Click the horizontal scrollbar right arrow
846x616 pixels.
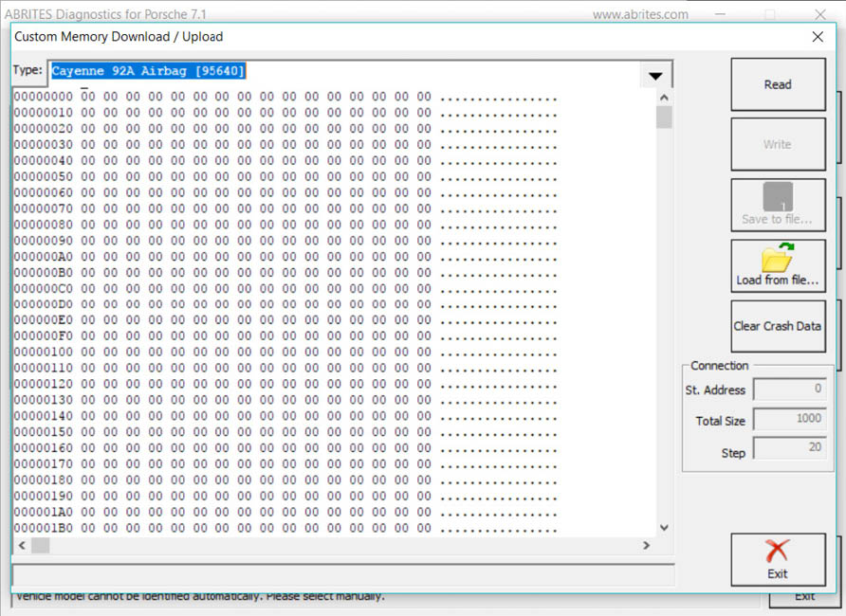pos(647,546)
